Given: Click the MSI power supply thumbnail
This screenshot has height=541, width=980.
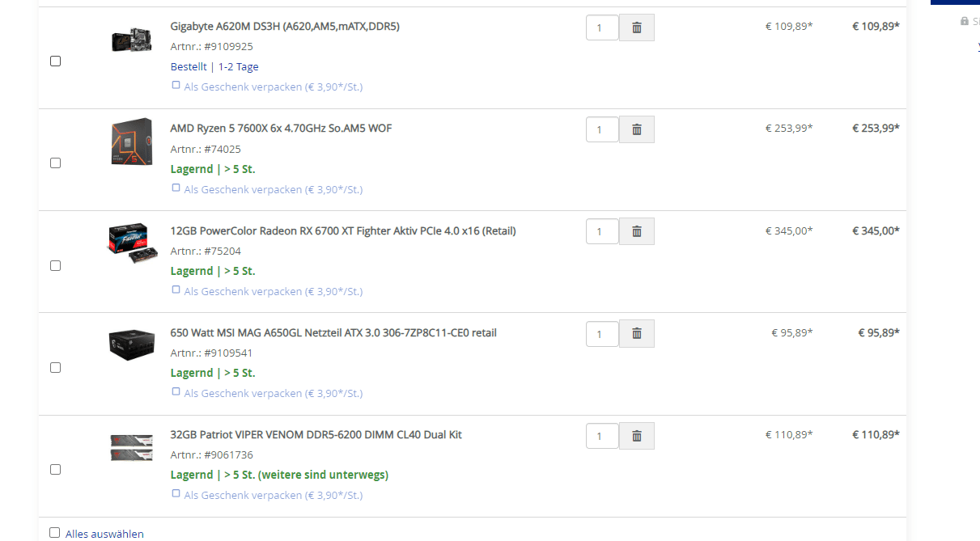Looking at the screenshot, I should tap(131, 344).
